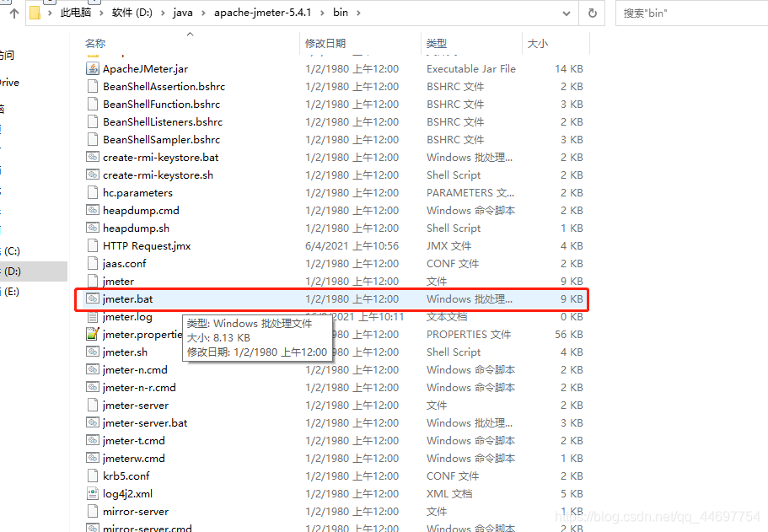This screenshot has height=532, width=768.
Task: Click the BeanShellAssertion.bshrc file icon
Action: tap(93, 86)
